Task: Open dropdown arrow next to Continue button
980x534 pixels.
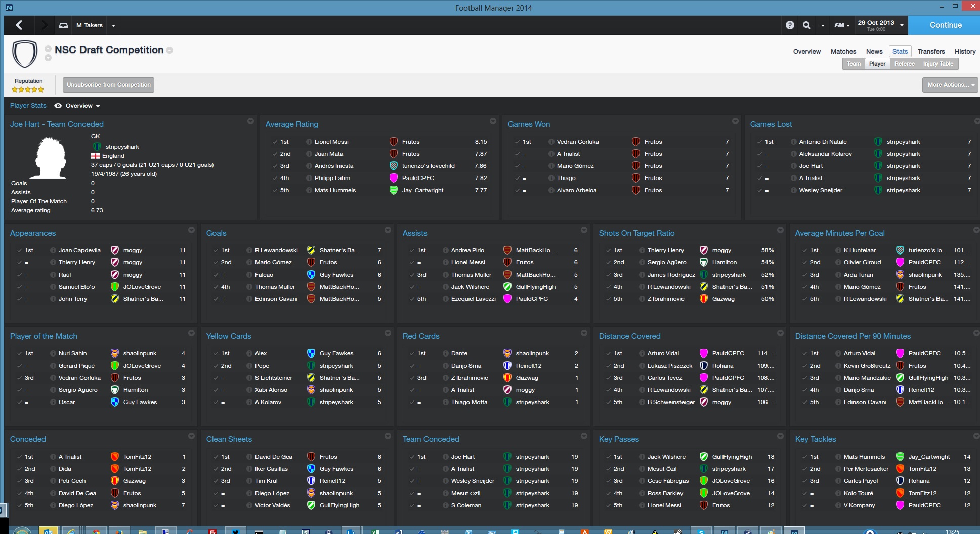Action: point(902,25)
